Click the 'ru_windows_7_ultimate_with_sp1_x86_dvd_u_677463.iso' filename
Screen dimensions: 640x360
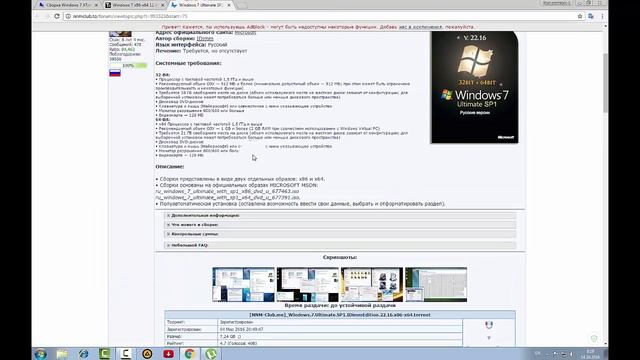[227, 191]
